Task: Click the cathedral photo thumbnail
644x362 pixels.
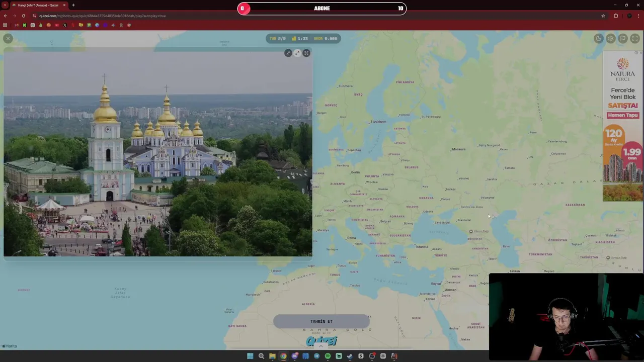Action: click(x=158, y=154)
